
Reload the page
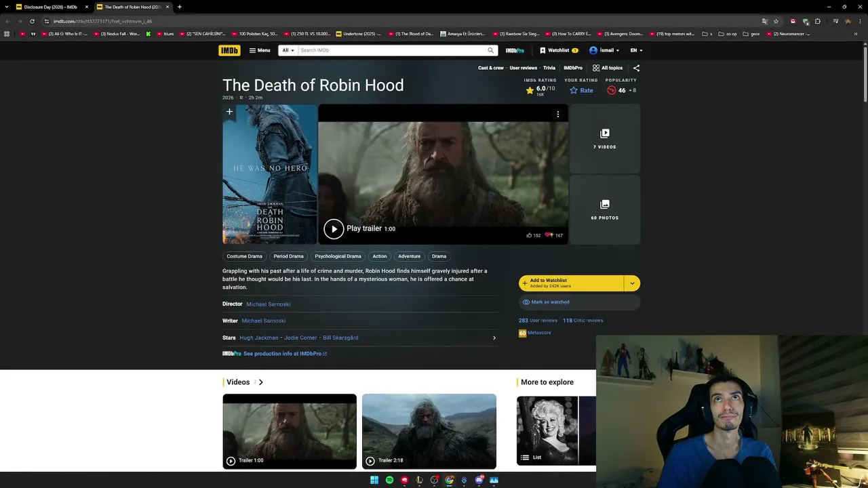point(32,21)
